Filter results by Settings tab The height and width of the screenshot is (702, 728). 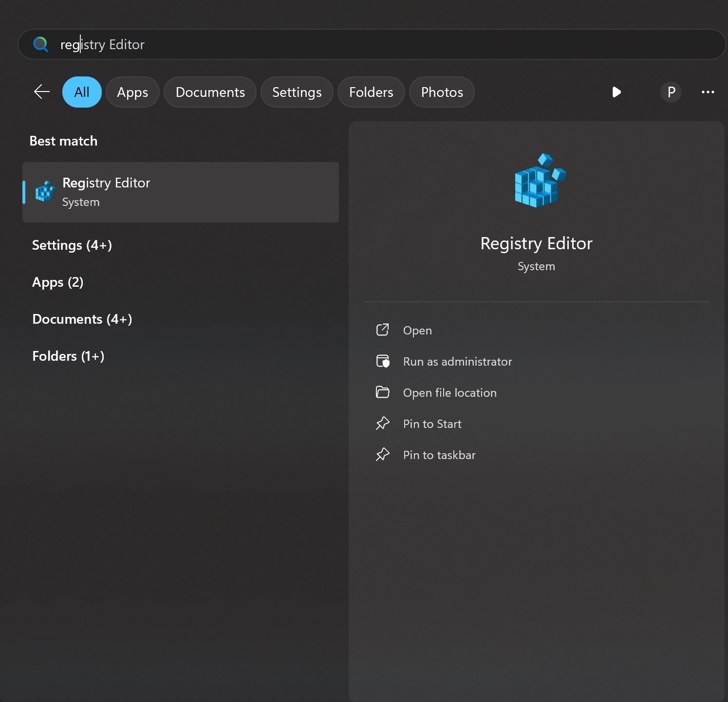click(297, 92)
